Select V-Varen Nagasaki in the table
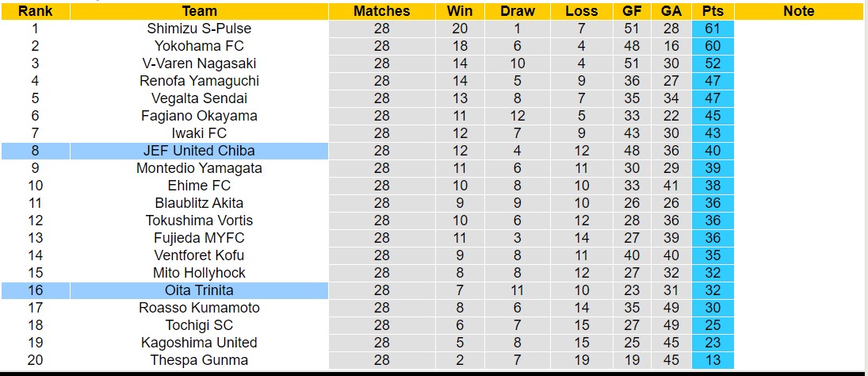 pyautogui.click(x=199, y=63)
